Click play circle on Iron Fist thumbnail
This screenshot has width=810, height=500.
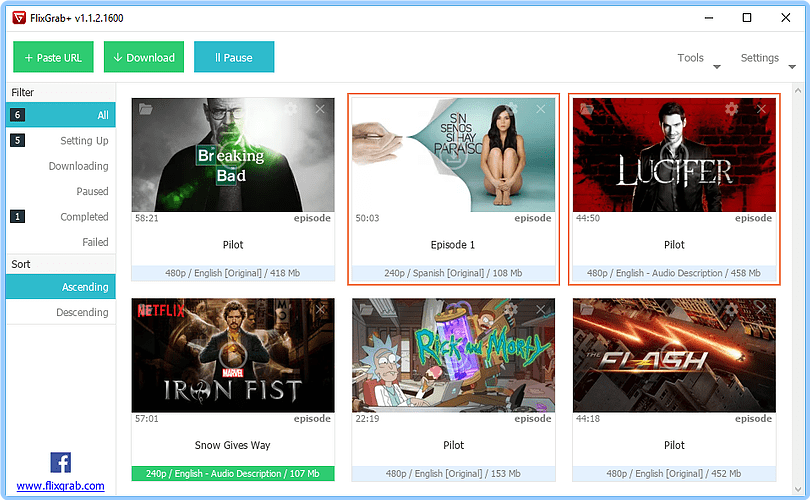(233, 355)
